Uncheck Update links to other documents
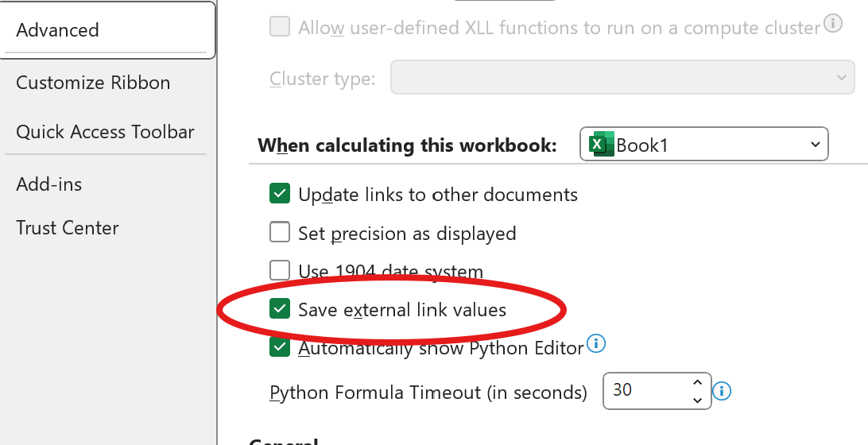Image resolution: width=868 pixels, height=445 pixels. click(280, 193)
